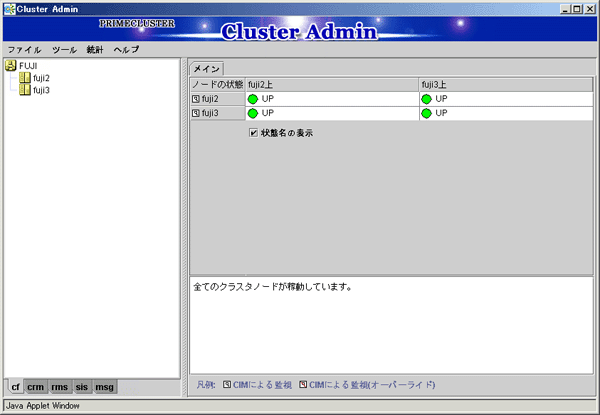
Task: Select fuji3 label in the tree
Action: point(41,90)
